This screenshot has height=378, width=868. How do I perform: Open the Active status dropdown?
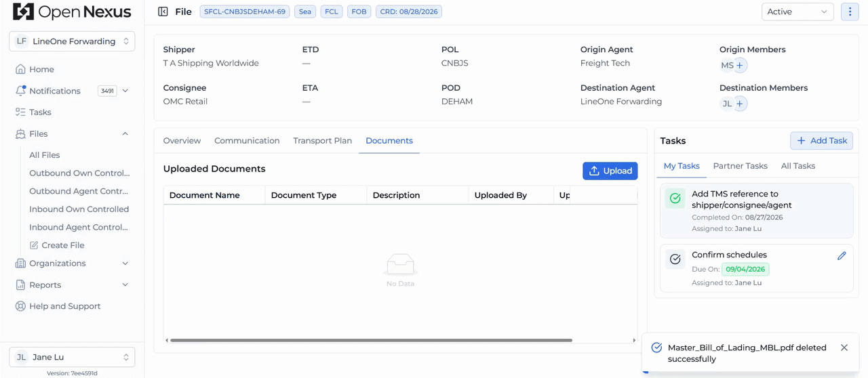(x=797, y=12)
